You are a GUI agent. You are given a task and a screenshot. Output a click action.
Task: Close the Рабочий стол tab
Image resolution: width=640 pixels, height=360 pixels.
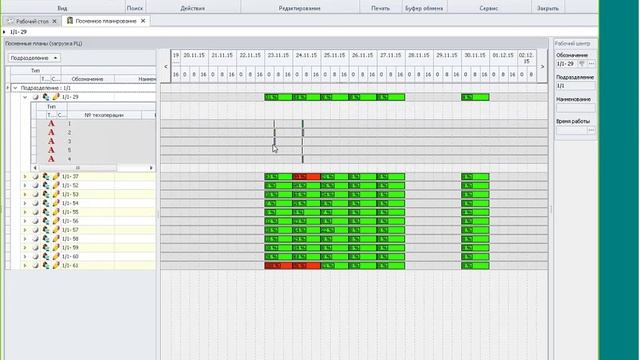point(54,21)
